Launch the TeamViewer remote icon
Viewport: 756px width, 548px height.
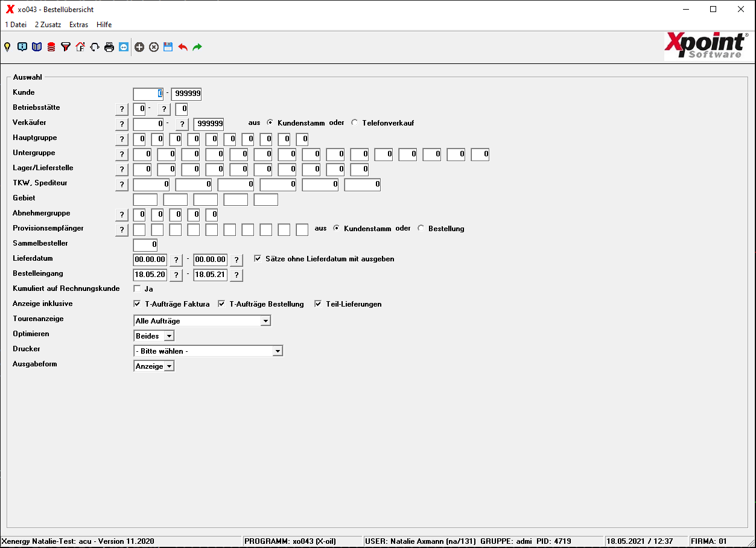tap(124, 47)
